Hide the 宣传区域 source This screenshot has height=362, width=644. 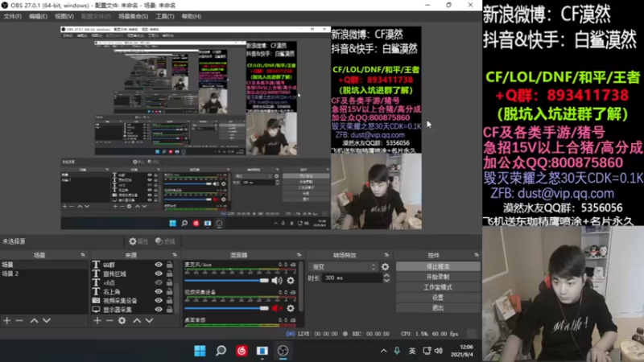(159, 274)
